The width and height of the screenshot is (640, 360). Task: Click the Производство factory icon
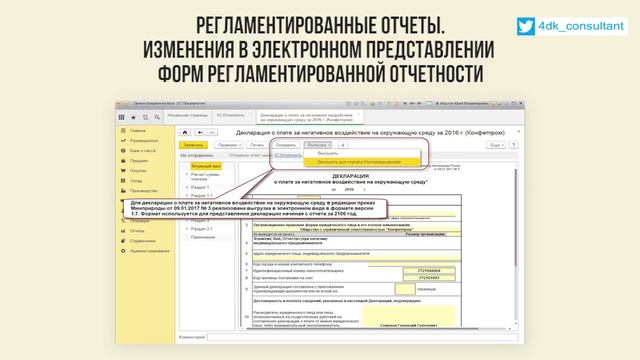[x=123, y=191]
